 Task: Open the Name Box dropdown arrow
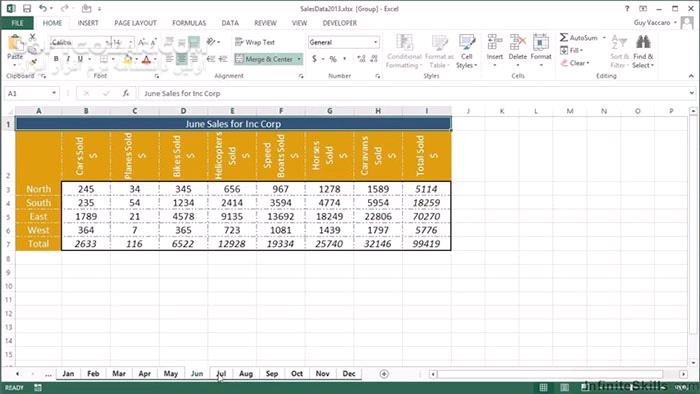54,93
